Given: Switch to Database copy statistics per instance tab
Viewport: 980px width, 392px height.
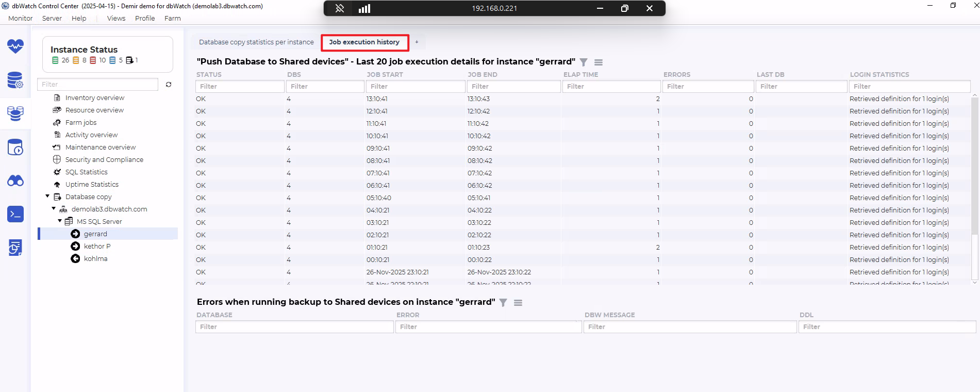Looking at the screenshot, I should pyautogui.click(x=256, y=42).
